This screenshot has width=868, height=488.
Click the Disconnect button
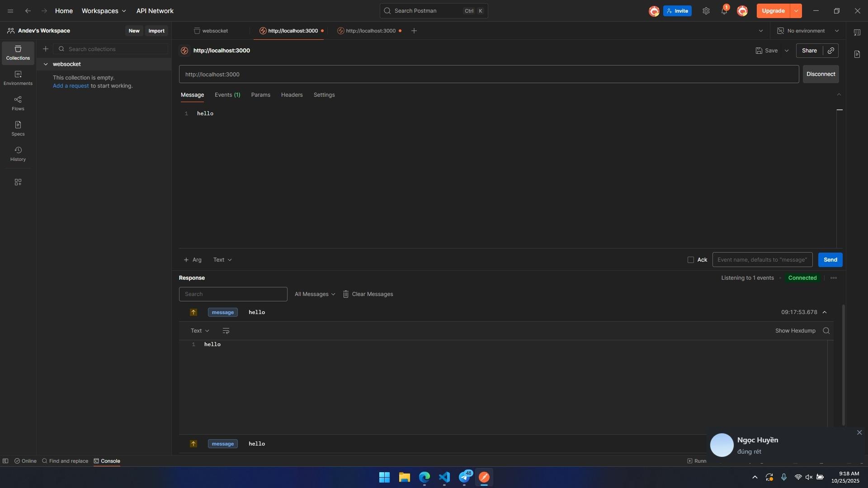[x=821, y=74]
